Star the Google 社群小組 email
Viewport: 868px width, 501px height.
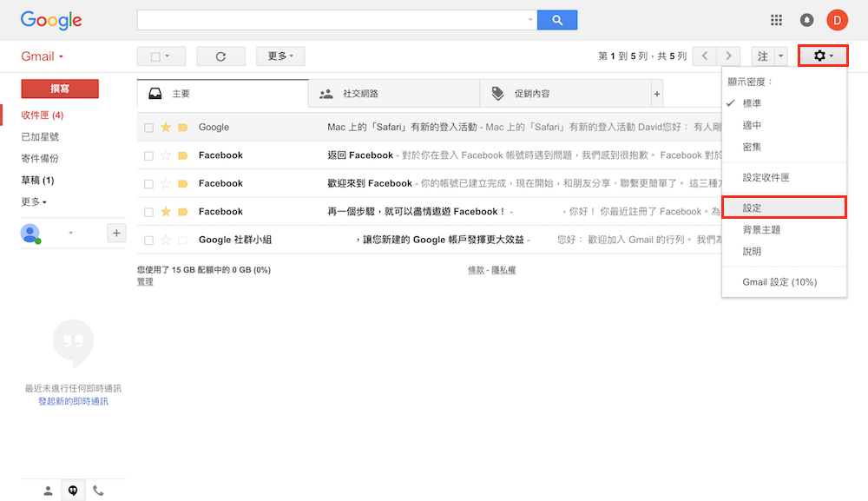click(166, 240)
